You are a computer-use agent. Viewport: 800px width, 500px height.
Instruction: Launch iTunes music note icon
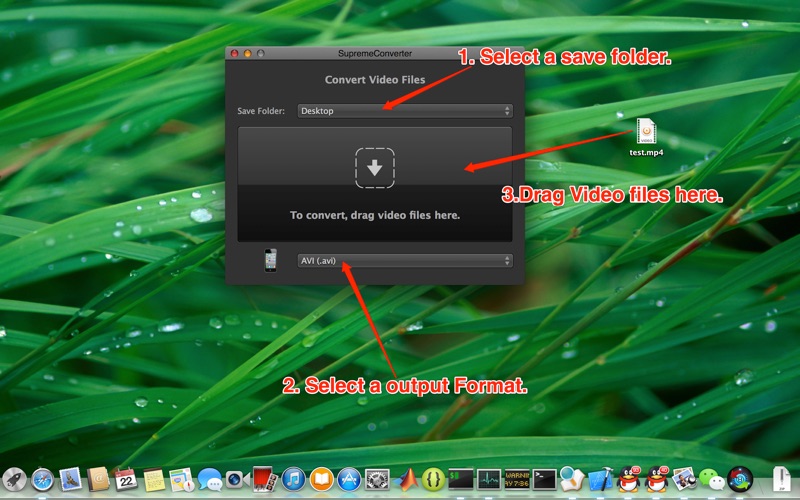293,480
